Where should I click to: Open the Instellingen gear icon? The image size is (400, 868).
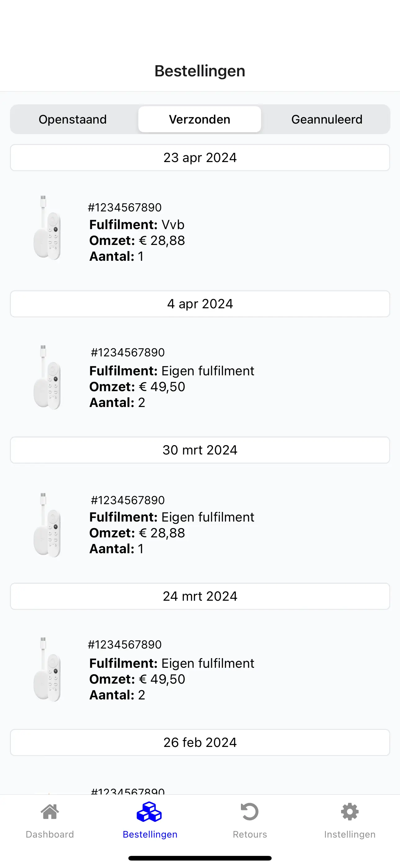click(x=349, y=812)
